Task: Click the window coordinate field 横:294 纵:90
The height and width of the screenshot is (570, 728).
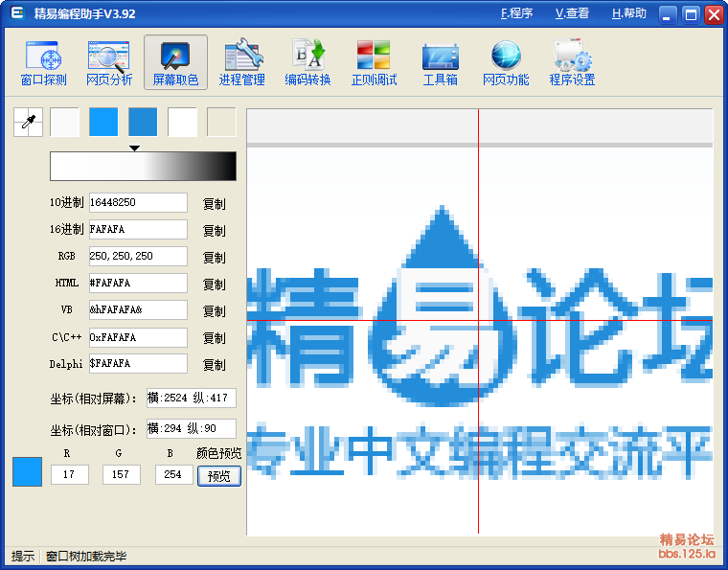Action: [192, 429]
